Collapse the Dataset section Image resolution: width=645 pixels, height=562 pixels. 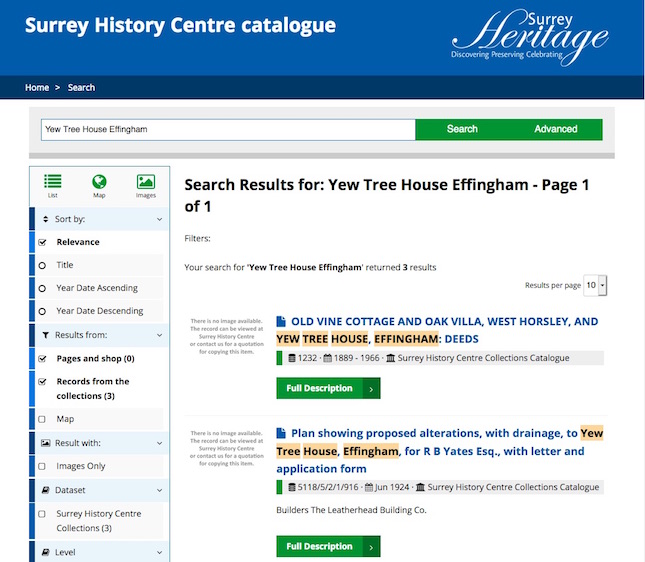[x=160, y=490]
